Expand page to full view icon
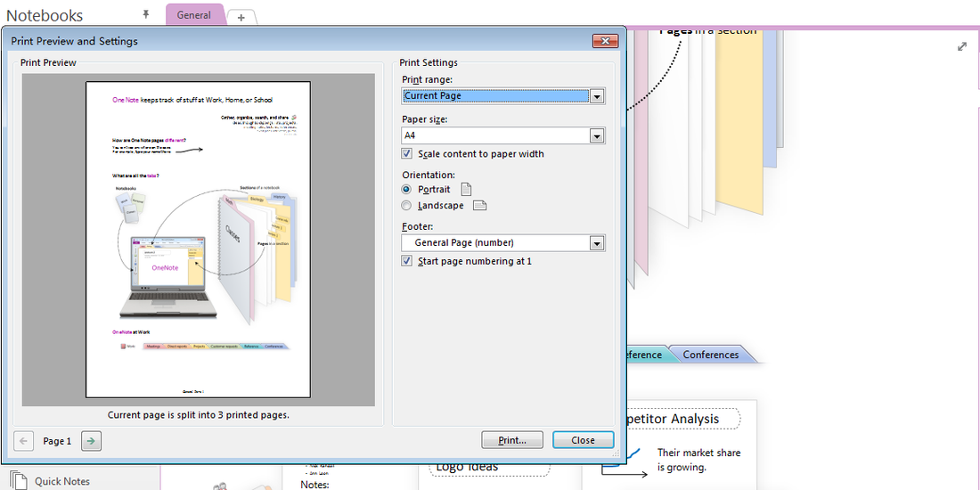This screenshot has width=980, height=490. (962, 46)
